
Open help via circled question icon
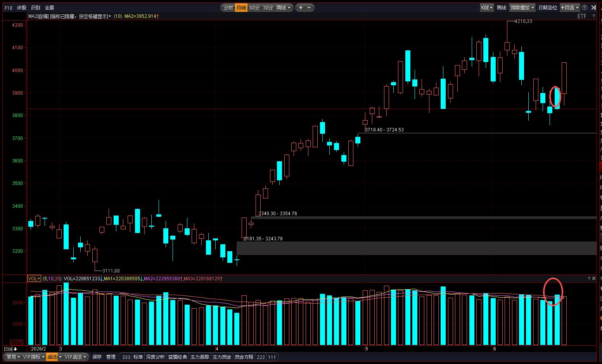[x=585, y=8]
